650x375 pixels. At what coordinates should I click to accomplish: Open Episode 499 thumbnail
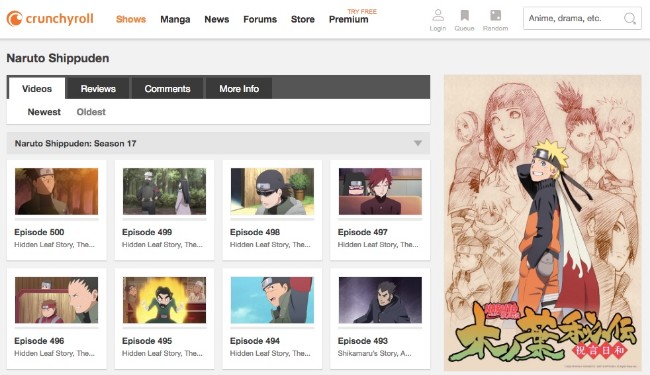coord(164,191)
